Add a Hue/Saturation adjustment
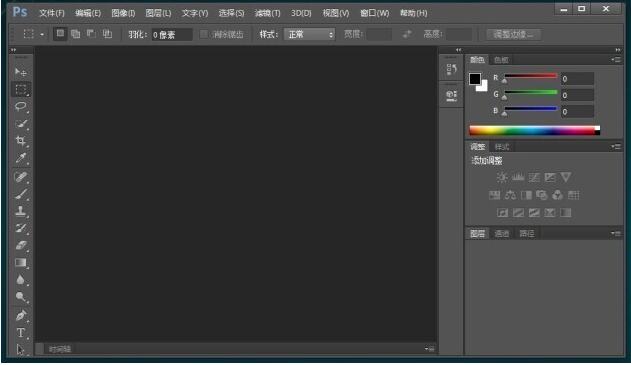631x365 pixels. [x=494, y=195]
